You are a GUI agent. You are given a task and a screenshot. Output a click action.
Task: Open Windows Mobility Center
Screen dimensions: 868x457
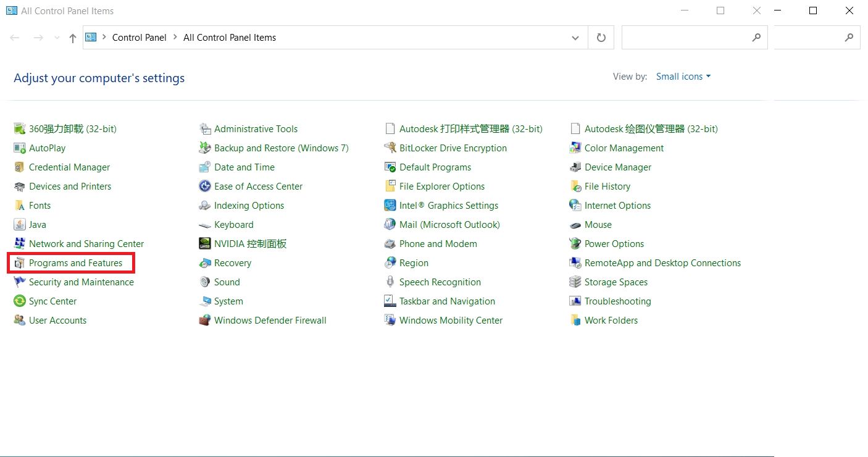click(451, 320)
